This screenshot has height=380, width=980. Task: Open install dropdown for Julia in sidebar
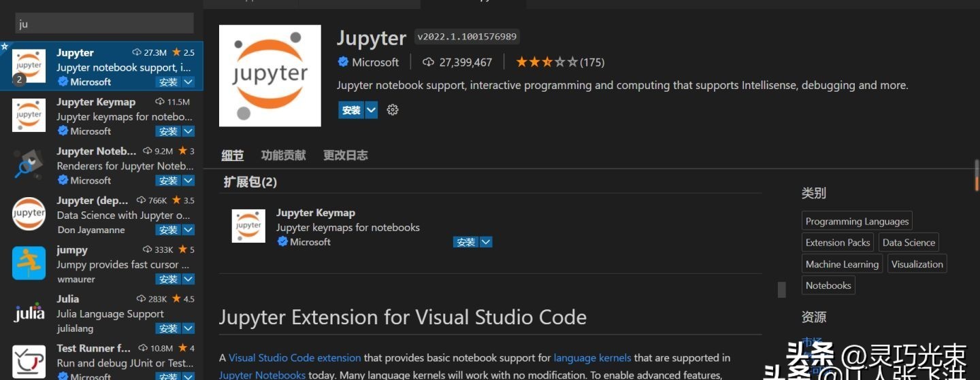coord(189,328)
